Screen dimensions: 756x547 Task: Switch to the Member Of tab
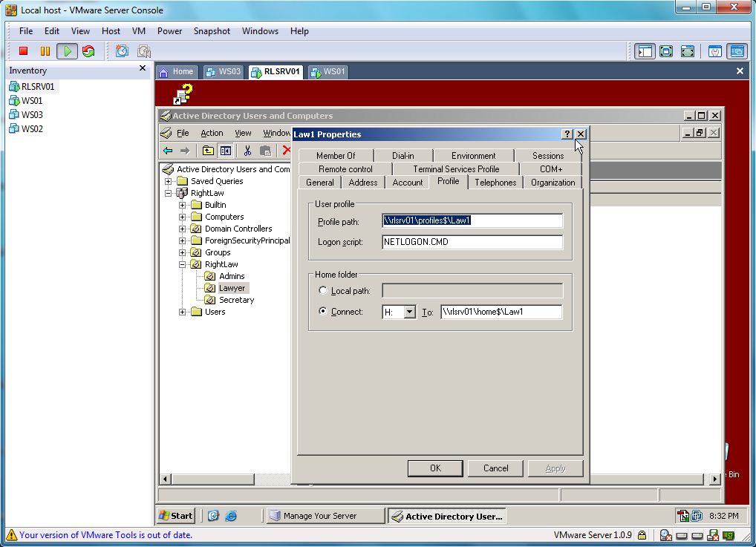[336, 156]
